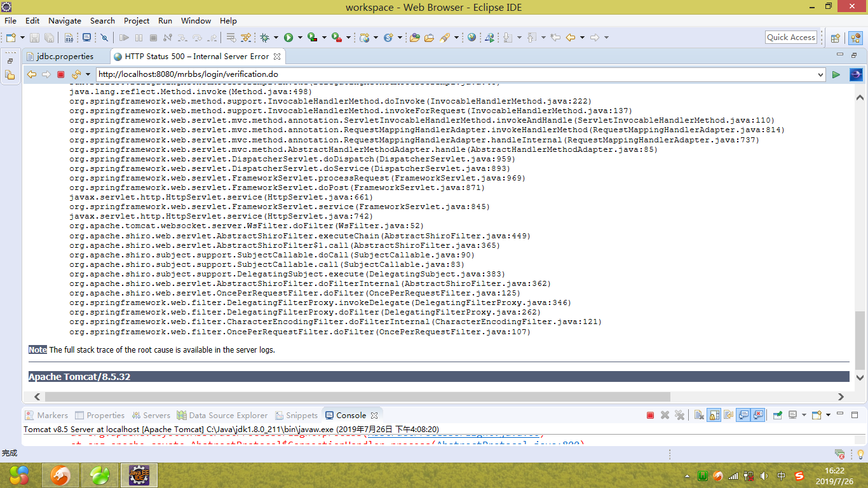Image resolution: width=868 pixels, height=488 pixels.
Task: Expand the Run dropdown arrow
Action: [x=299, y=37]
